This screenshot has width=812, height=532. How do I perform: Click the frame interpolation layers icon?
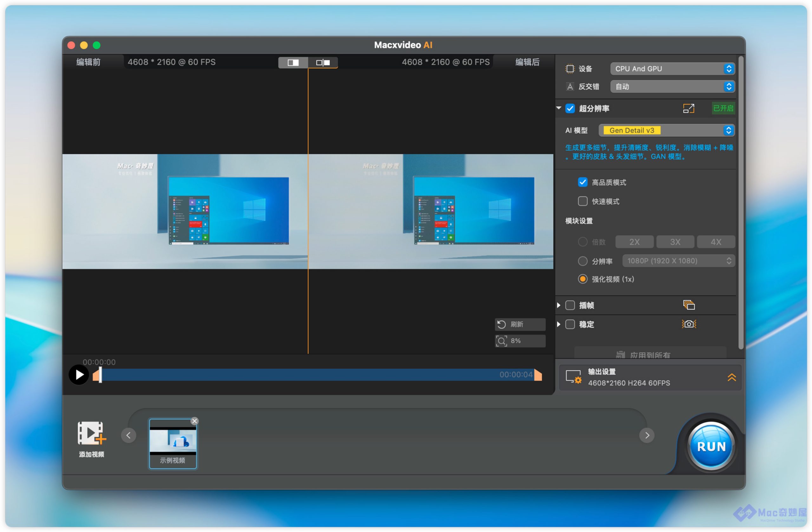point(689,305)
